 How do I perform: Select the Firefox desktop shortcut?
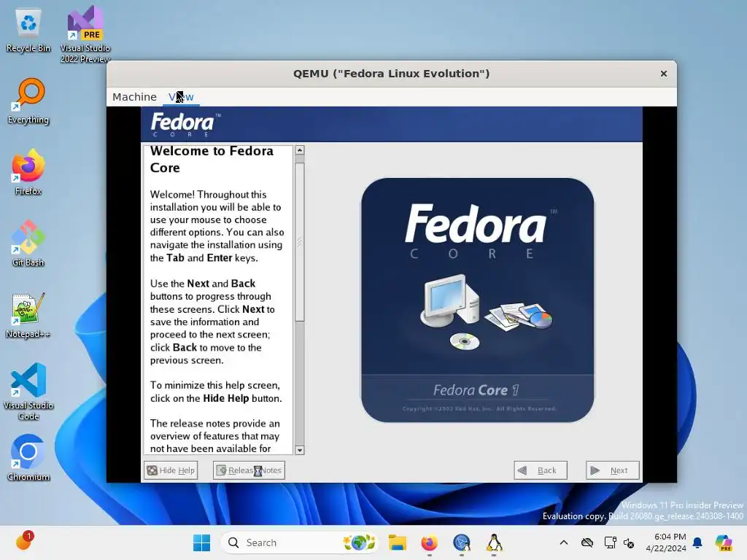pos(28,172)
